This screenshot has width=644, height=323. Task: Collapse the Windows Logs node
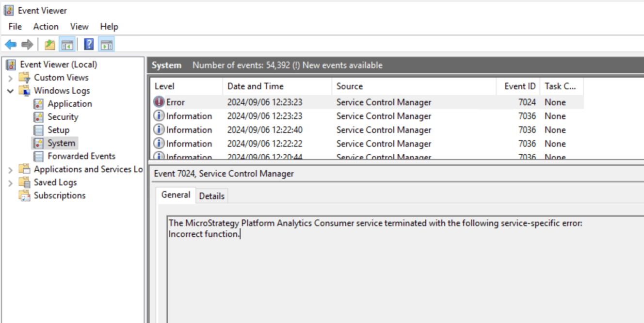(x=11, y=91)
